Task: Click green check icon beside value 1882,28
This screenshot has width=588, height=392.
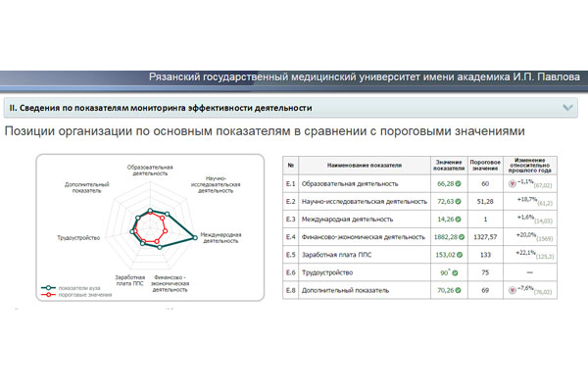Action: point(462,237)
